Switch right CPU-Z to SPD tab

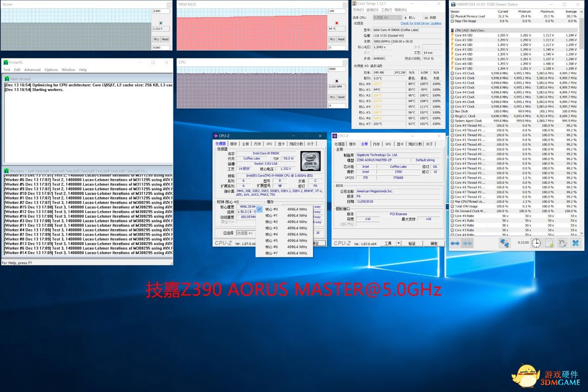[388, 144]
